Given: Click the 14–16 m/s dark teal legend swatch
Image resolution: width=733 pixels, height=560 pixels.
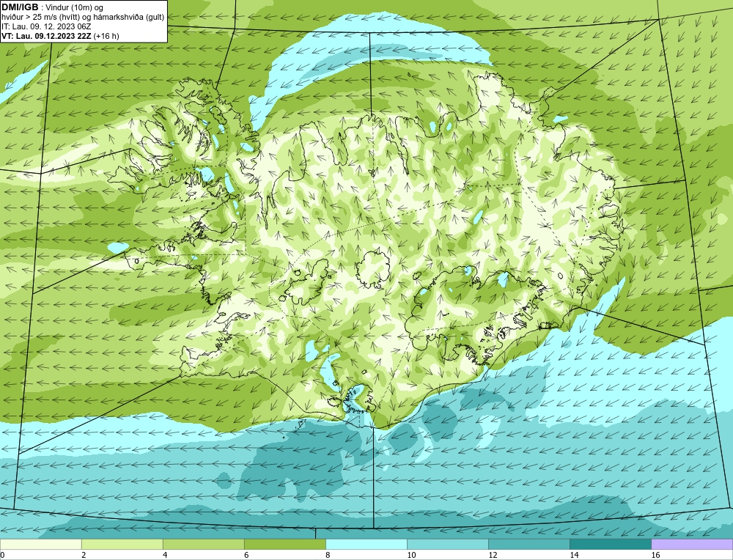Looking at the screenshot, I should tap(610, 544).
